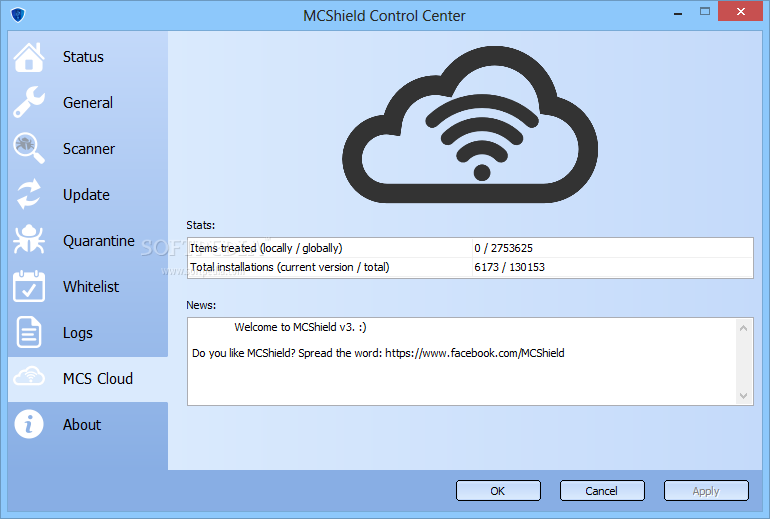Close the MCShield Control Center window
This screenshot has width=770, height=519.
[741, 11]
